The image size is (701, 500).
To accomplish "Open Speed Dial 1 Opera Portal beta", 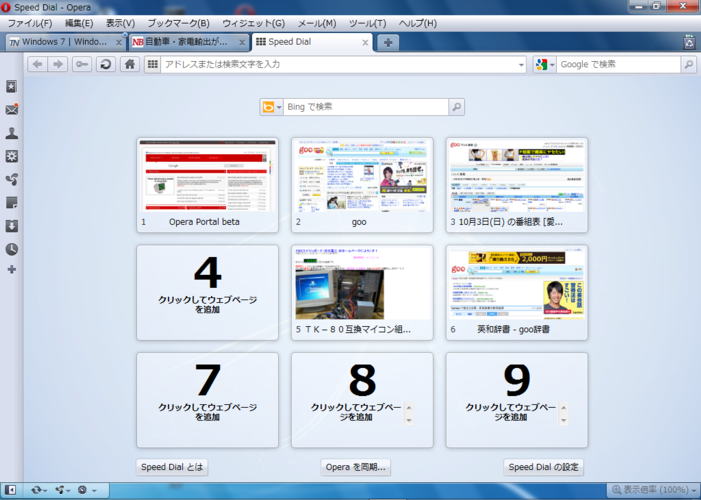I will point(207,185).
